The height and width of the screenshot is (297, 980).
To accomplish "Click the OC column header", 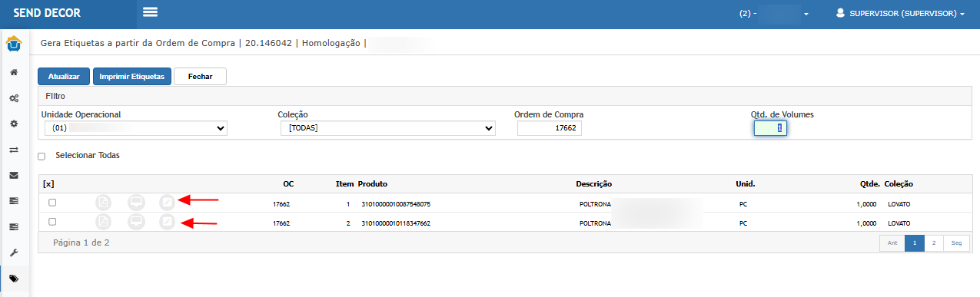I will coord(288,184).
